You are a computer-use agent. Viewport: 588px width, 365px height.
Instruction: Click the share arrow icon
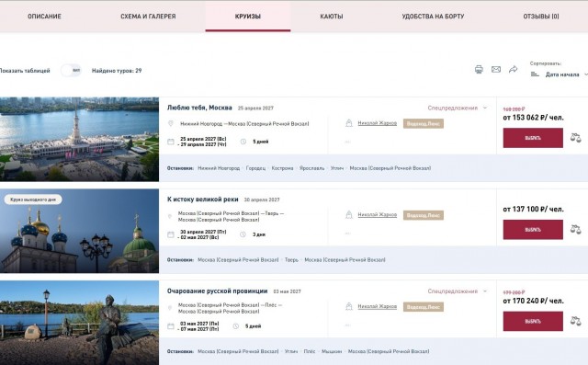[513, 69]
